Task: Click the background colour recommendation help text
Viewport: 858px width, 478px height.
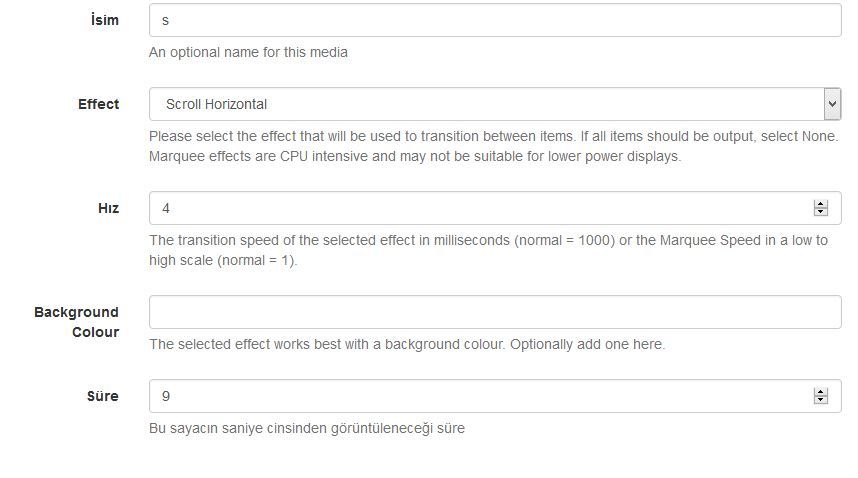Action: tap(406, 344)
